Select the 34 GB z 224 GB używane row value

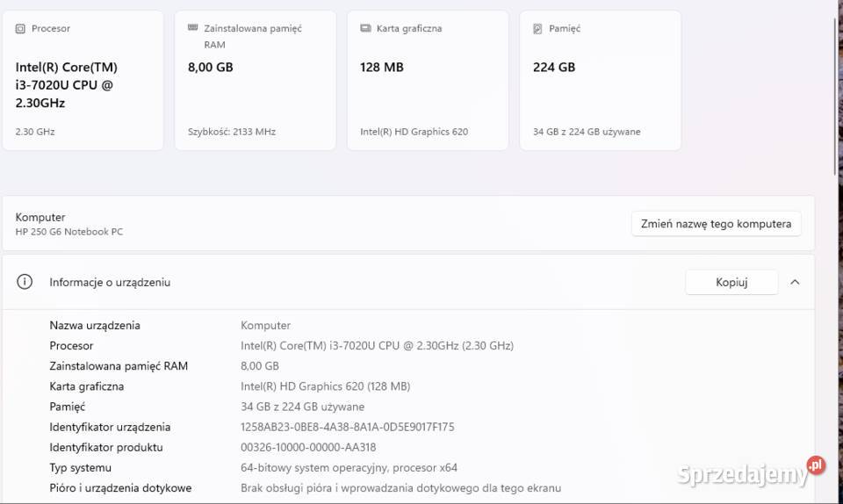point(303,407)
